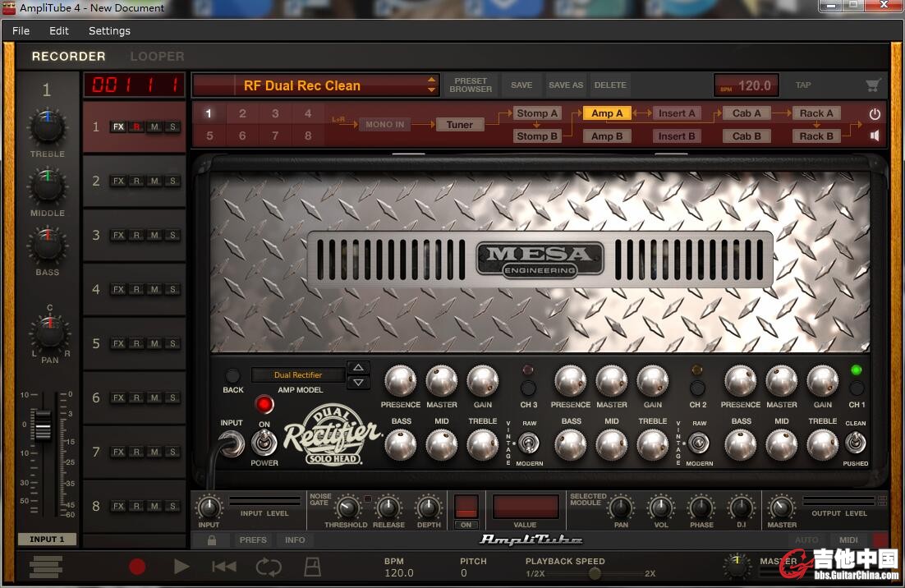The image size is (905, 588).
Task: Open the PREFS button
Action: pyautogui.click(x=253, y=540)
